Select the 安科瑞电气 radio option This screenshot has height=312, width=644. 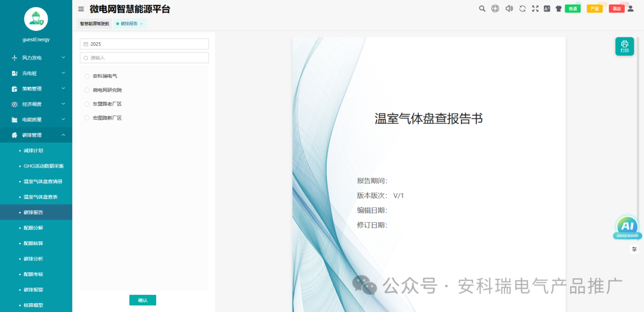pos(87,76)
